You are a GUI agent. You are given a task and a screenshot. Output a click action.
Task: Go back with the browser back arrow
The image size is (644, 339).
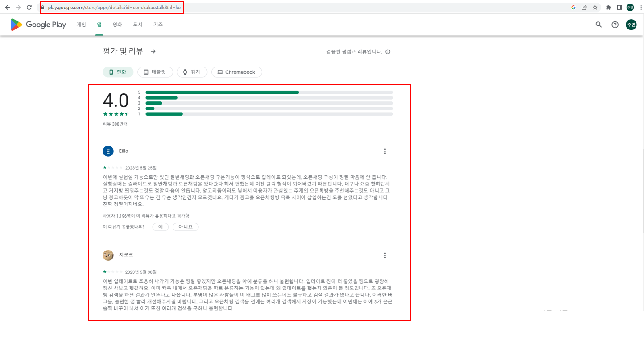7,8
